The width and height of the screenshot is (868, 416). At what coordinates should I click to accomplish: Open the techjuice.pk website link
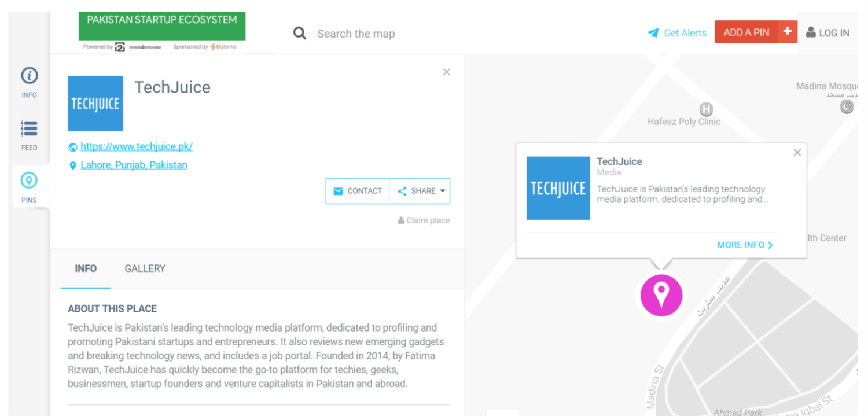[137, 146]
